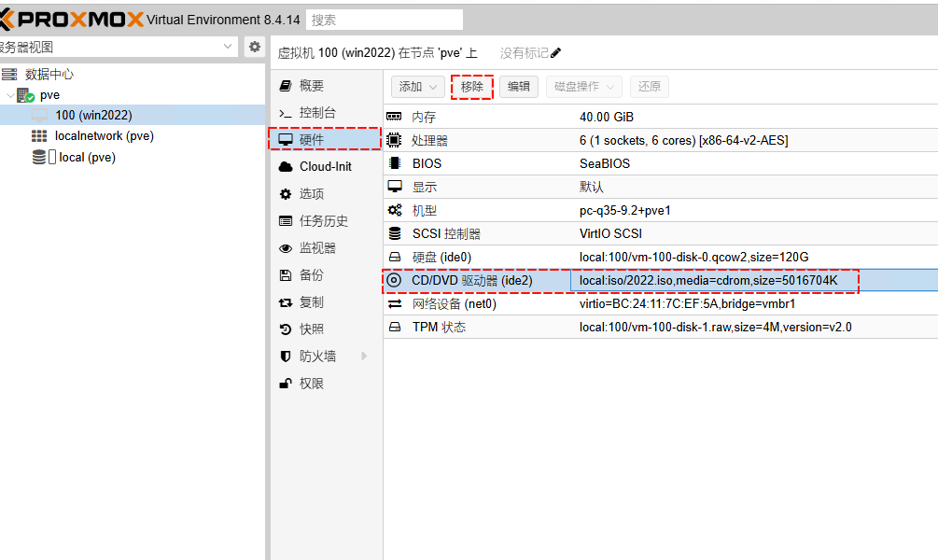938x560 pixels.
Task: Expand the Firewall submenu arrow
Action: click(x=364, y=356)
